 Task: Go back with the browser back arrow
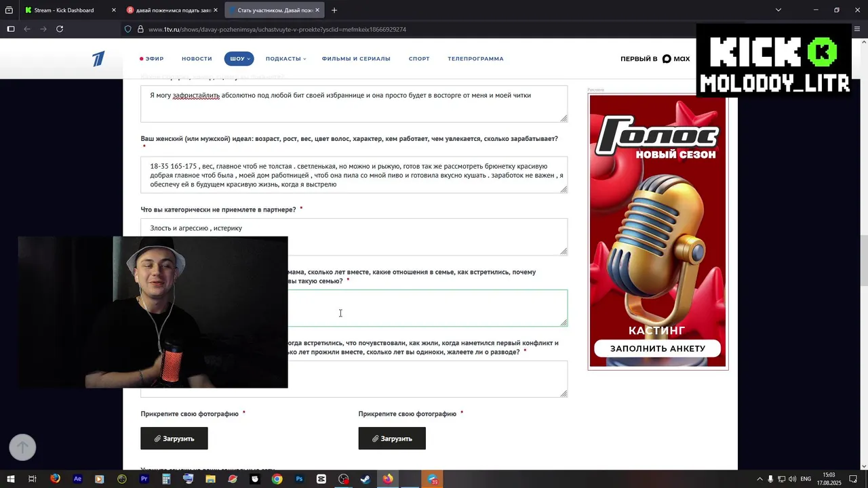pyautogui.click(x=27, y=29)
